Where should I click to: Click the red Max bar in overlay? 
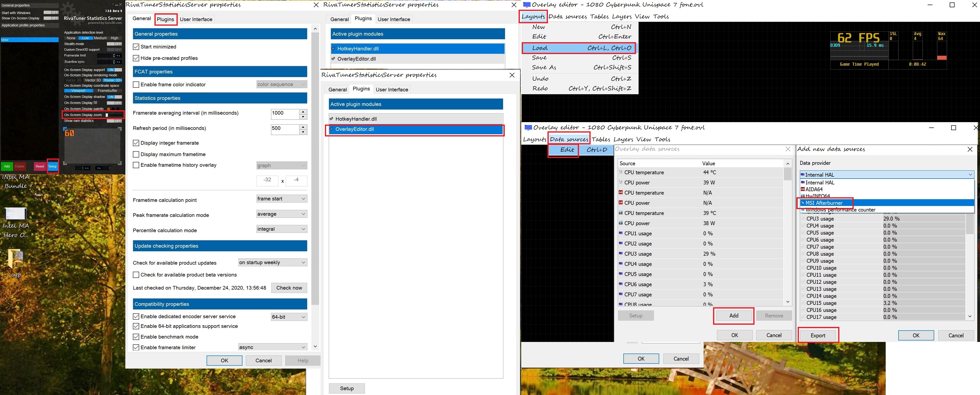[942, 58]
